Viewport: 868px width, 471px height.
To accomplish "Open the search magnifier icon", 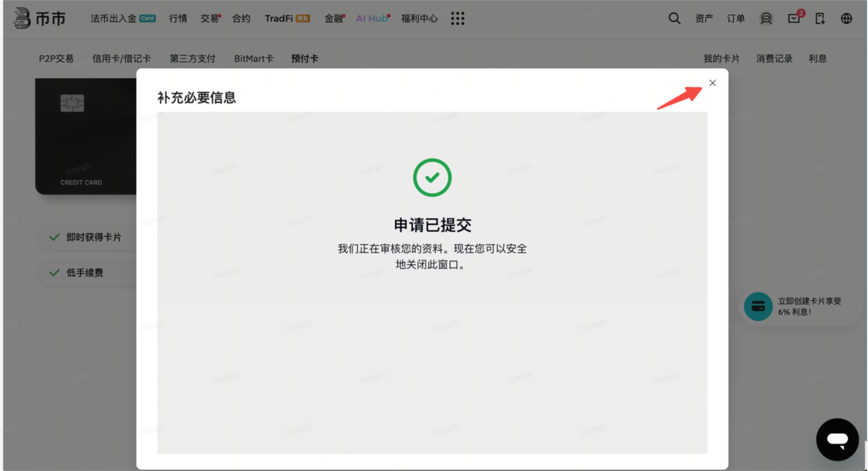I will (674, 18).
